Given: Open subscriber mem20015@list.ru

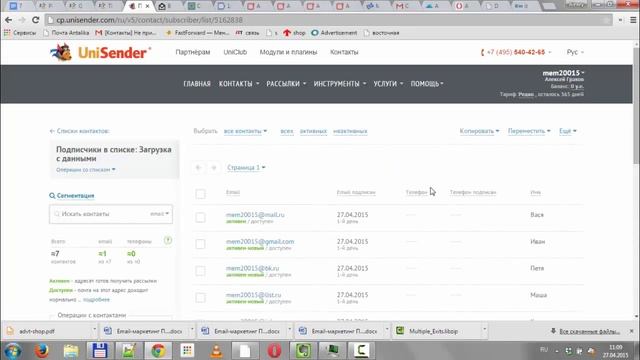Looking at the screenshot, I should click(x=253, y=295).
